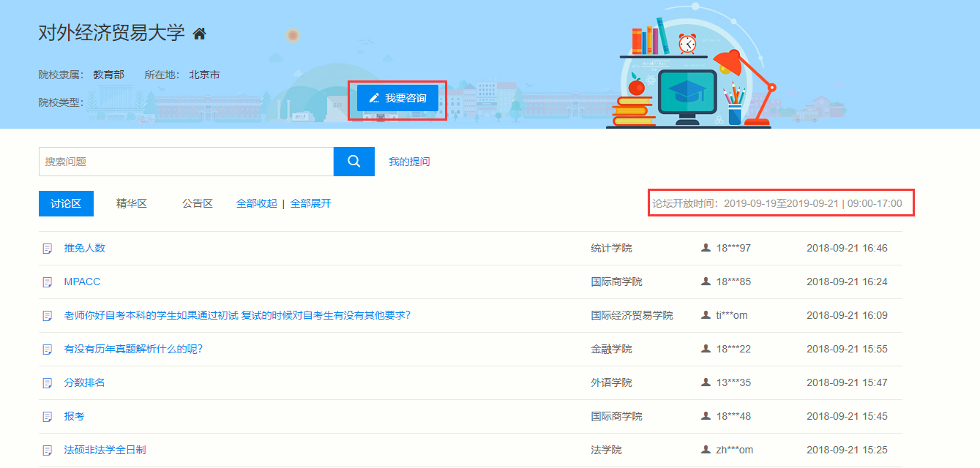Collapse all posts with 全部收起
This screenshot has height=468, width=980.
[x=257, y=203]
